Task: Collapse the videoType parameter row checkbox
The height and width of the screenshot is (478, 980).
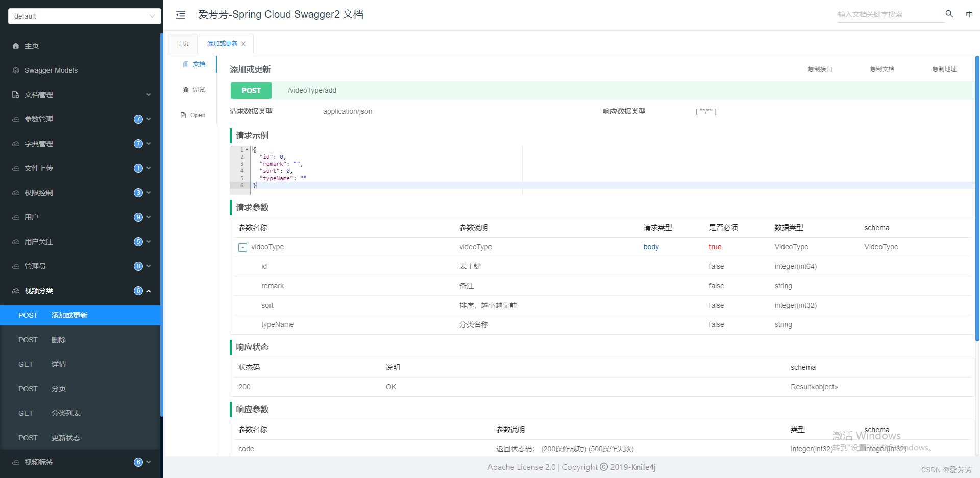Action: [x=242, y=247]
